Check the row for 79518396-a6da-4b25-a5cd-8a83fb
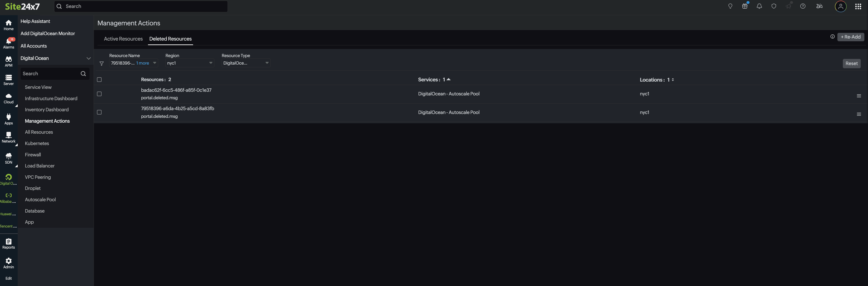 [99, 112]
